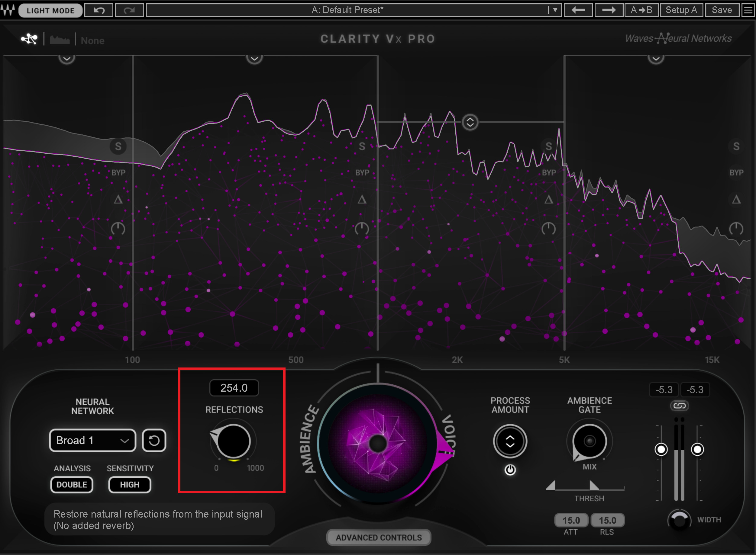The width and height of the screenshot is (756, 555).
Task: Toggle delta on the fourth band
Action: point(736,200)
